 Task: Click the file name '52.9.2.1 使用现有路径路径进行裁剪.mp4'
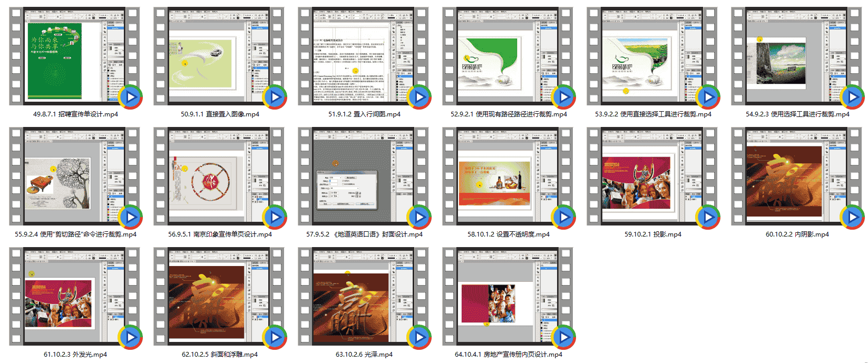pyautogui.click(x=509, y=114)
